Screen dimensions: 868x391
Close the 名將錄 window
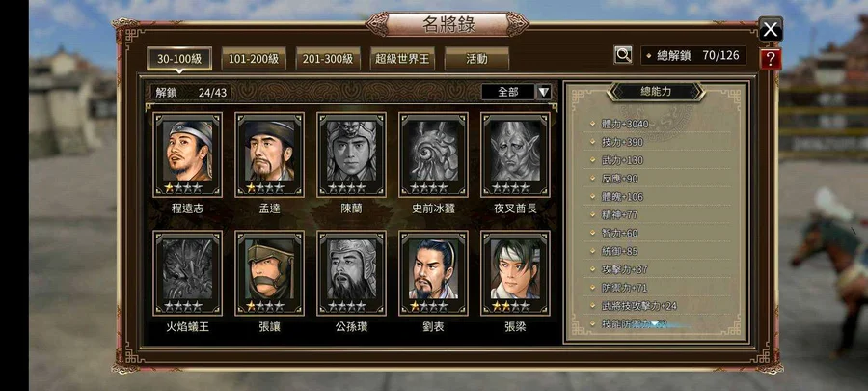point(771,29)
